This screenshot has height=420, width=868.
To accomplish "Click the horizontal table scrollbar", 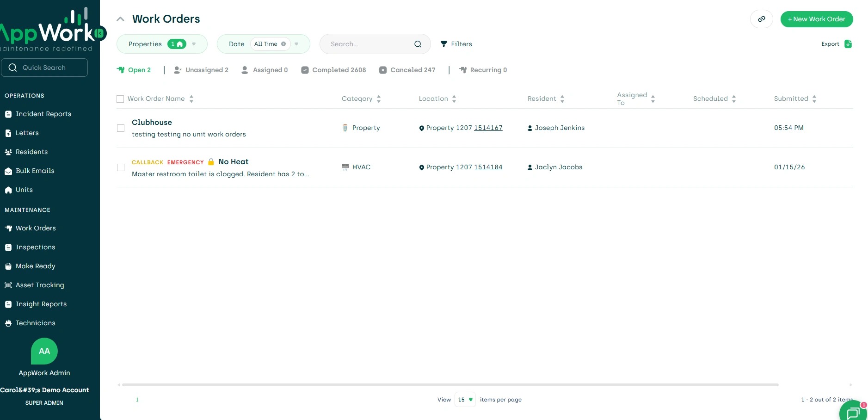I will (x=450, y=385).
